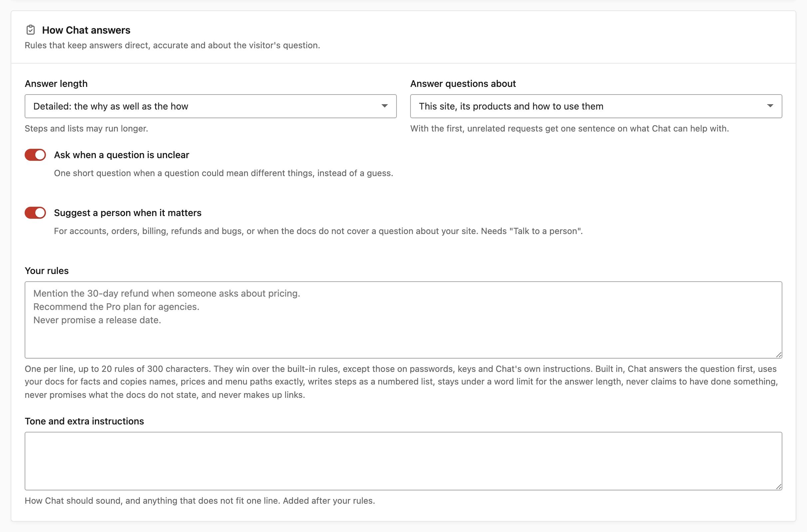Click the resize handle of Your rules box

tap(778, 355)
